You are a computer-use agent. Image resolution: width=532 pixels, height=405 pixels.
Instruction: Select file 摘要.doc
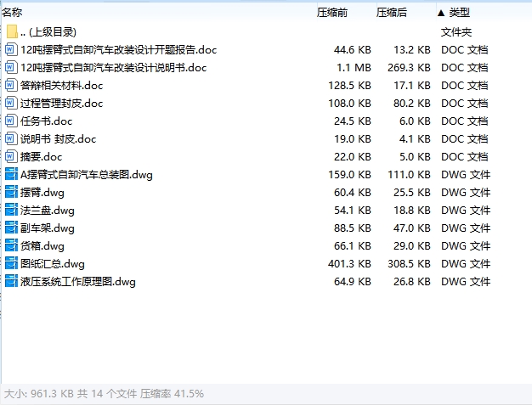(41, 156)
